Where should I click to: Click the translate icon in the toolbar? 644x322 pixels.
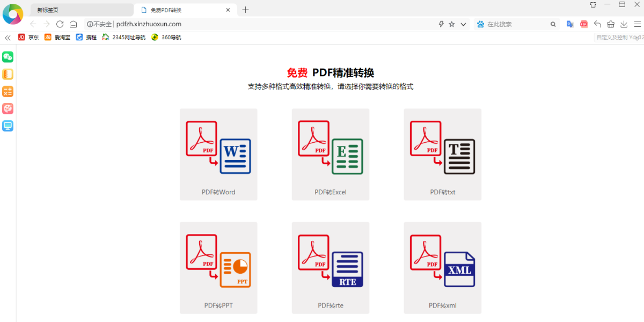point(570,24)
